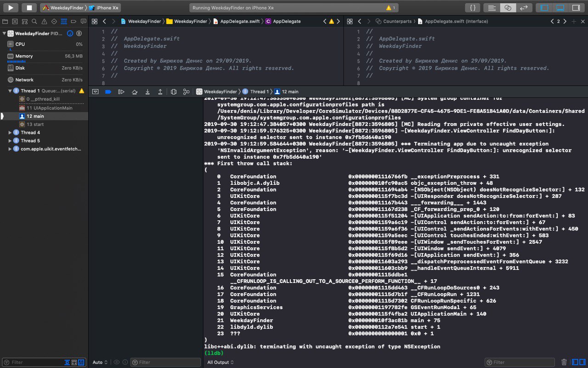Run the app with the Play button

(11, 8)
